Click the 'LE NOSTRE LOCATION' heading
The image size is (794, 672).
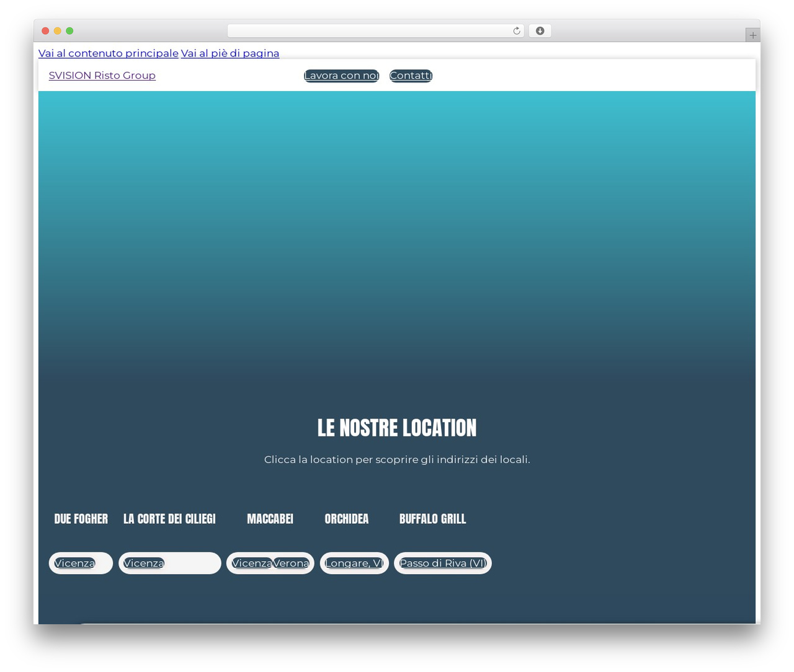click(397, 428)
